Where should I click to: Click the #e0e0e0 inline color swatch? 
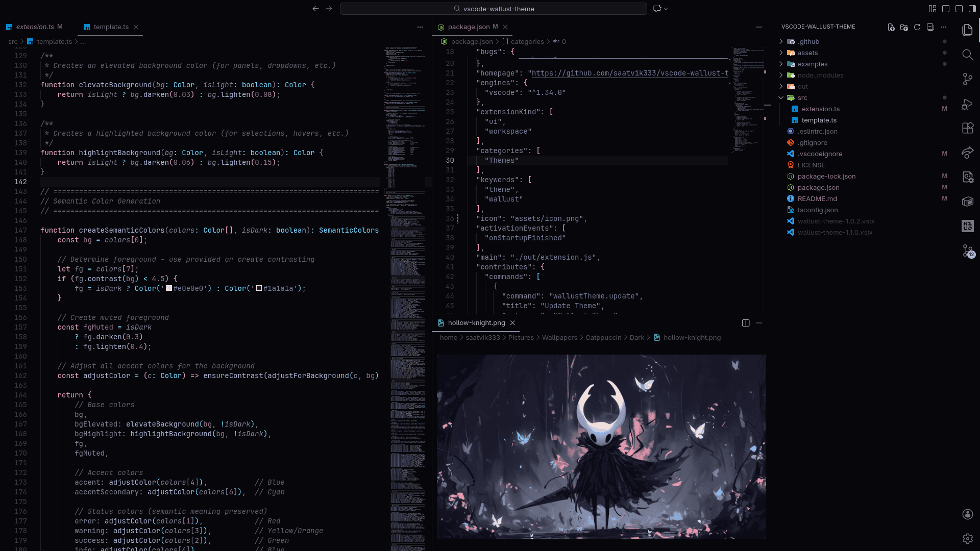[168, 288]
